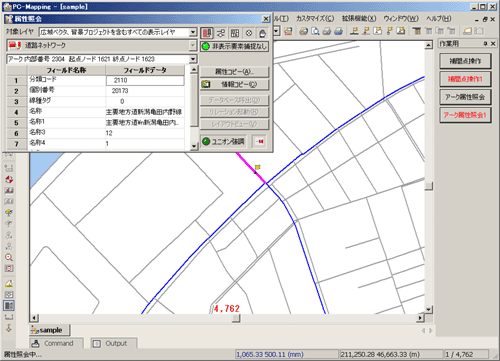
Task: Click the gray printer icon in toolbar
Action: pos(327,31)
